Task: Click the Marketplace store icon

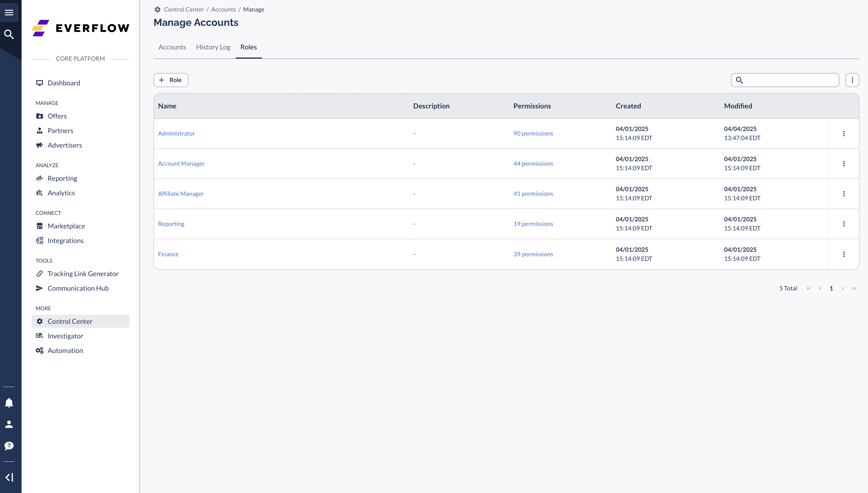Action: tap(40, 226)
